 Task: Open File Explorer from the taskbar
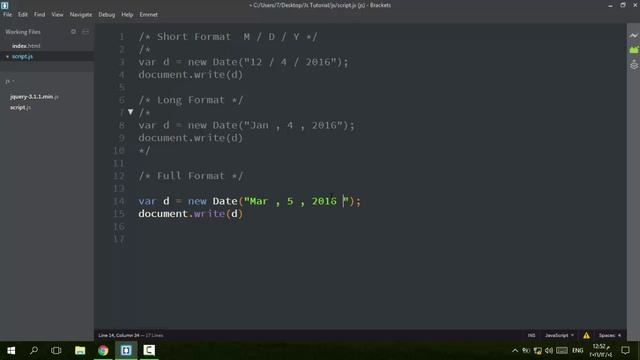pyautogui.click(x=80, y=350)
